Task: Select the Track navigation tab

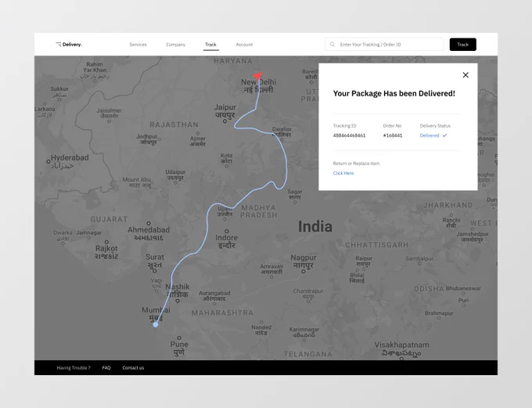Action: (x=210, y=45)
